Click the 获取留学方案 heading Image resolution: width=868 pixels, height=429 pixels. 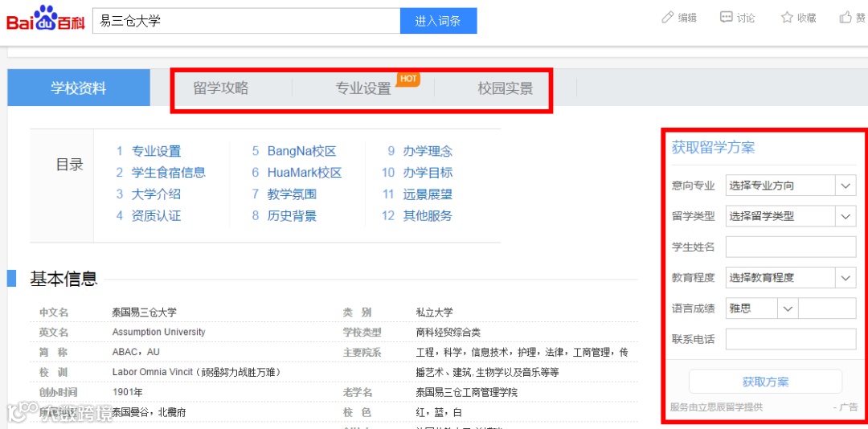coord(713,148)
